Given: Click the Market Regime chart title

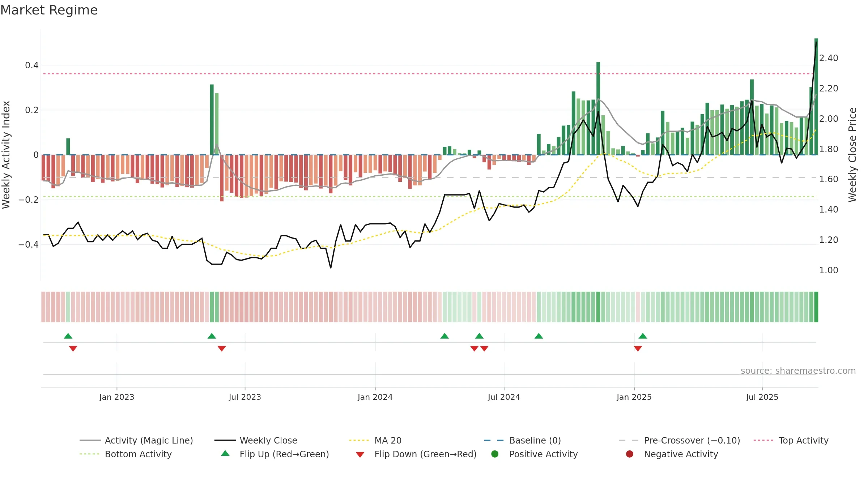Looking at the screenshot, I should (49, 10).
